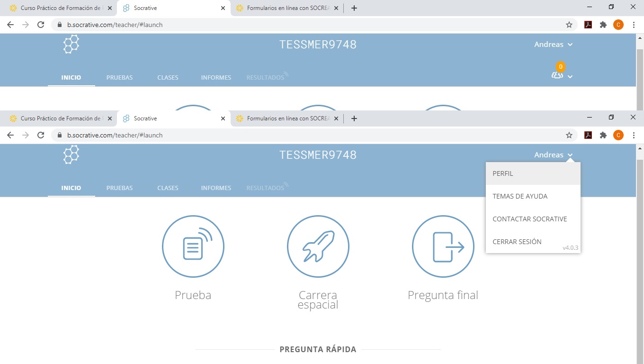Click reload button in lower browser window
Viewport: 644px width, 364px height.
(x=41, y=135)
